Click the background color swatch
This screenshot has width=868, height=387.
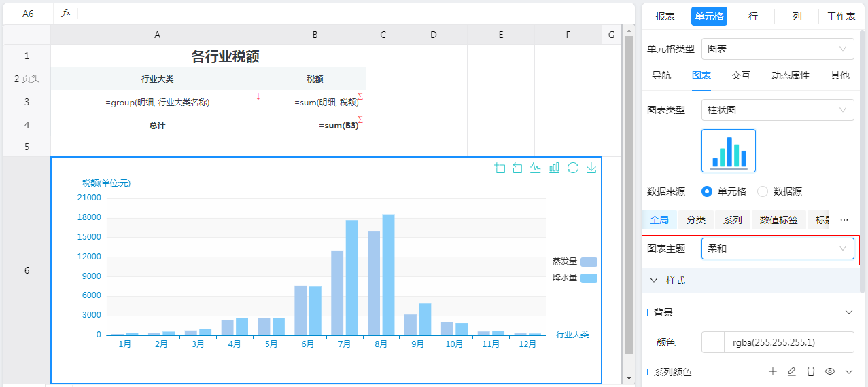tap(712, 342)
